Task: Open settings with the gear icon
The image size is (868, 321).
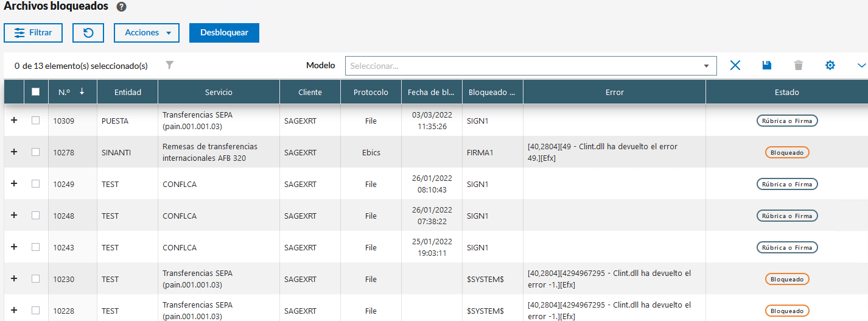Action: pyautogui.click(x=830, y=65)
